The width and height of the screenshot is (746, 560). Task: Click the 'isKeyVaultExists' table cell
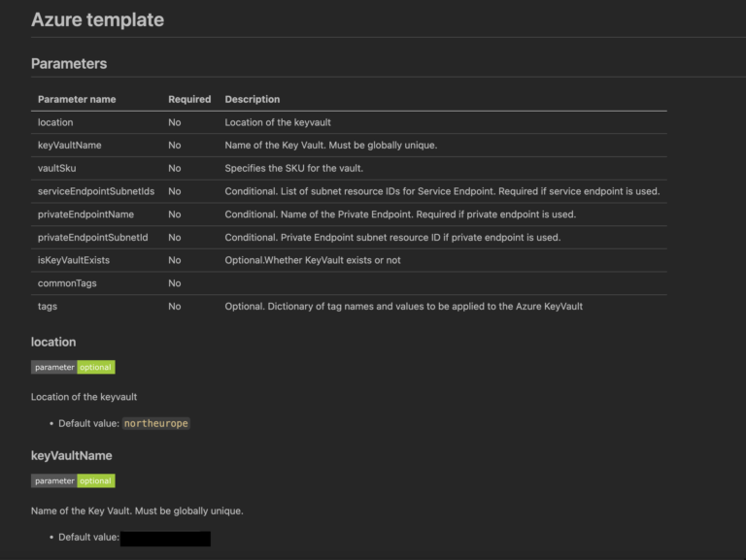click(x=74, y=260)
